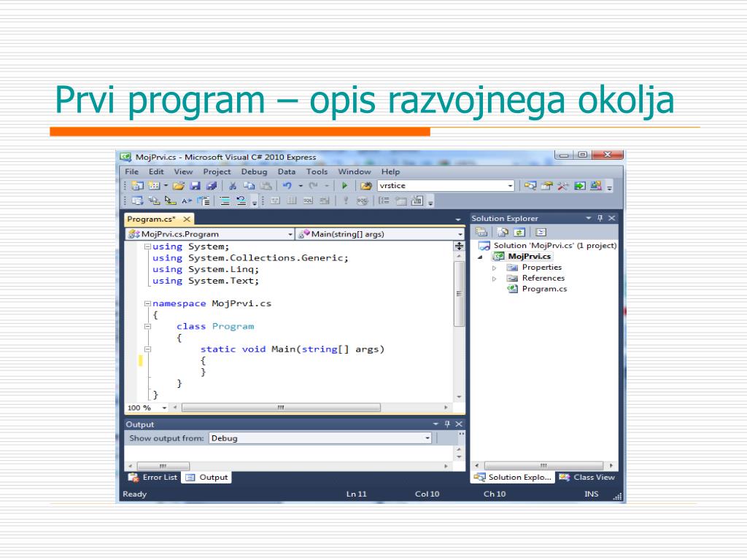Open the Undo history dropdown arrow
Screen dimensions: 747x560
click(300, 186)
